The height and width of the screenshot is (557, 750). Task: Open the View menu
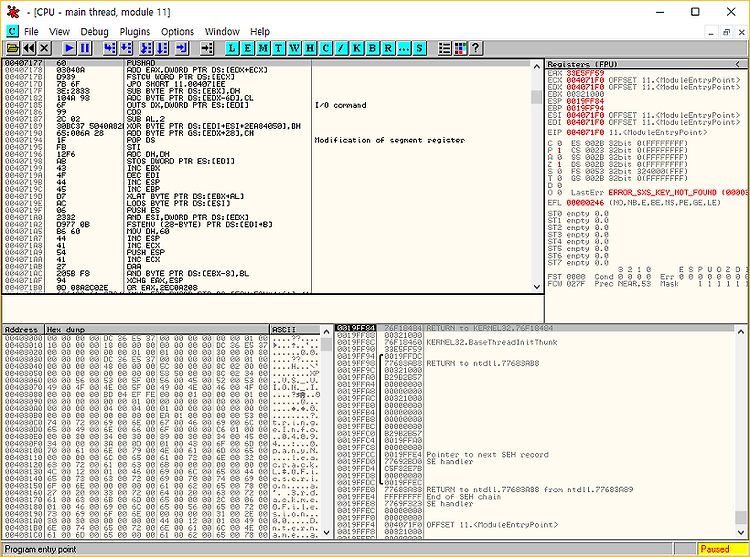point(59,32)
